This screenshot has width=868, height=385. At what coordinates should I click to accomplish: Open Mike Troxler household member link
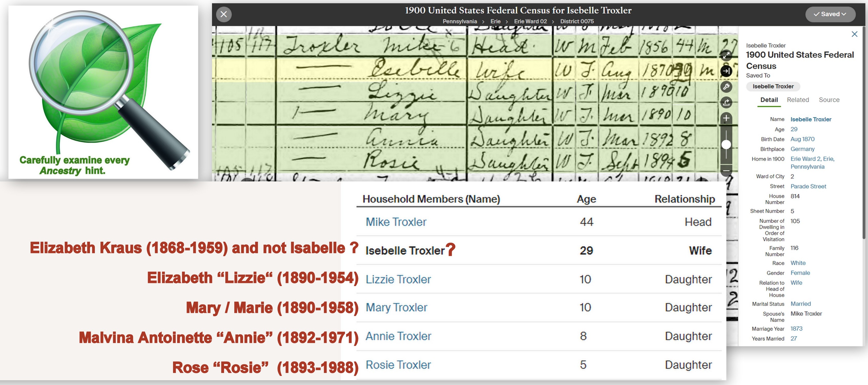(396, 222)
